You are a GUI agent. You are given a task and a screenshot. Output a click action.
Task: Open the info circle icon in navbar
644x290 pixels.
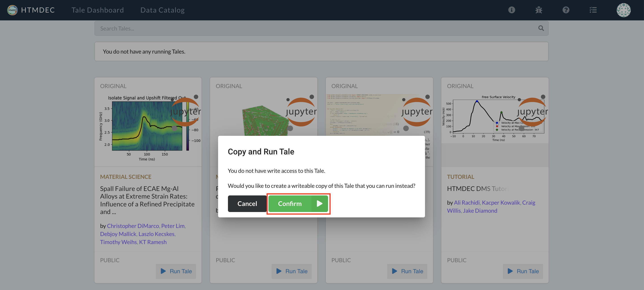pyautogui.click(x=511, y=10)
